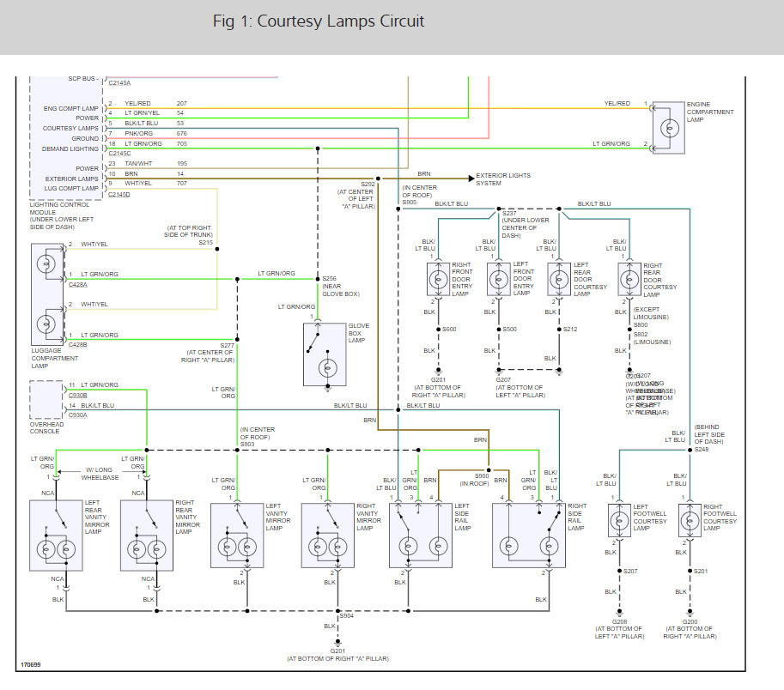Screen dimensions: 784x690
Task: Select the Left Front Door Entry Lamp symbol
Action: (x=499, y=279)
